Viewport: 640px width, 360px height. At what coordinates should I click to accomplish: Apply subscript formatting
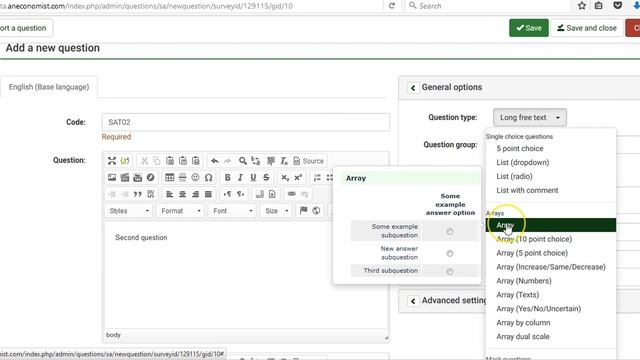click(285, 178)
